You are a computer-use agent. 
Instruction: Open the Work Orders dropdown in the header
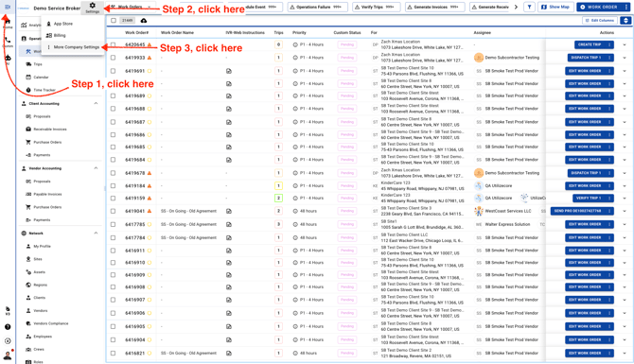[131, 7]
